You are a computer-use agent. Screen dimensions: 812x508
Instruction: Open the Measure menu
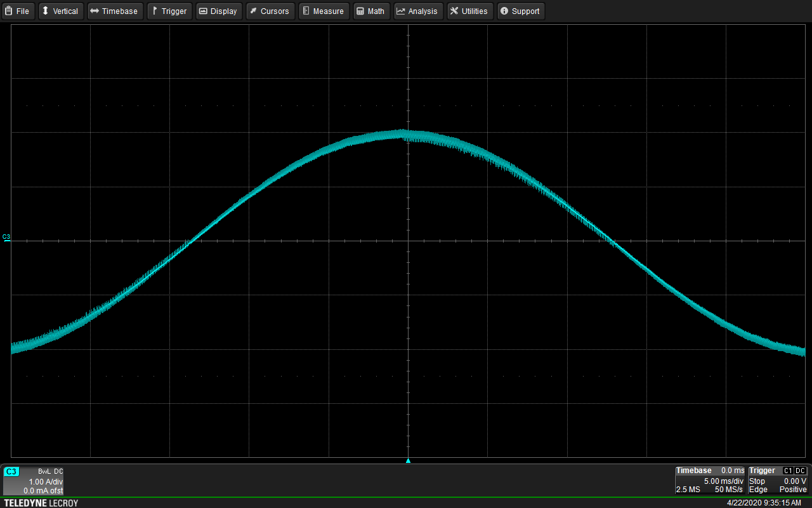324,11
